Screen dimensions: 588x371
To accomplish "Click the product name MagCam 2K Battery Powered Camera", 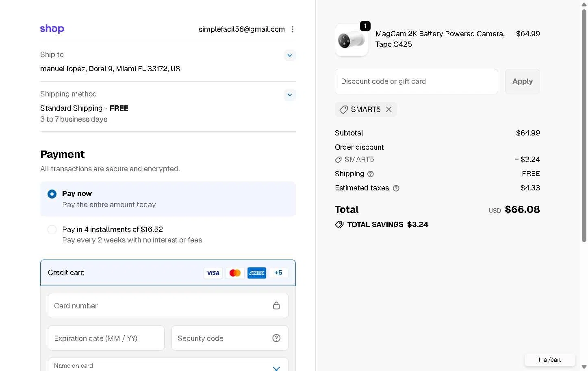I will (x=440, y=39).
